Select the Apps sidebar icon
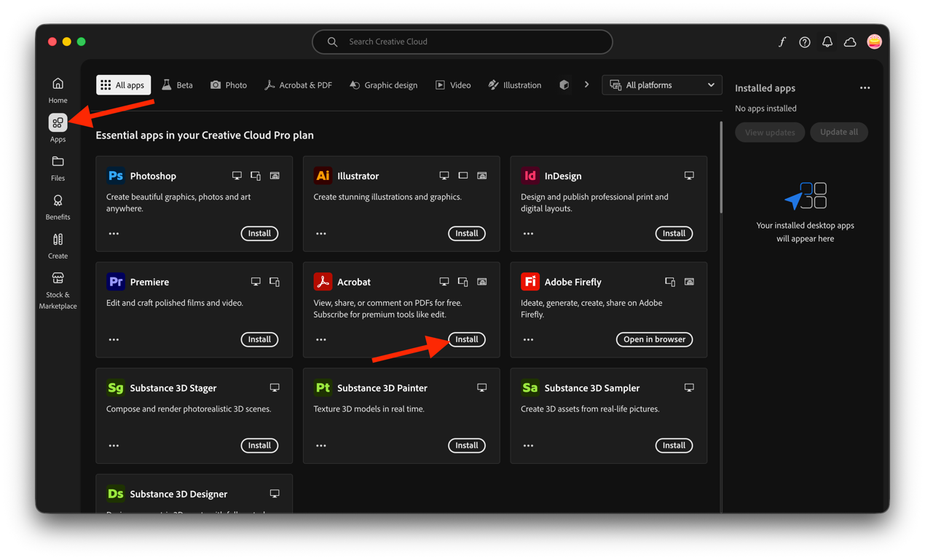Screen dimensions: 925x560 click(x=58, y=122)
